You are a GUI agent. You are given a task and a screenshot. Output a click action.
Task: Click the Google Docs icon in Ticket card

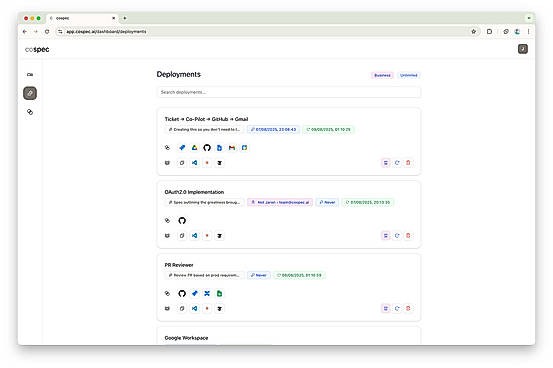(219, 148)
